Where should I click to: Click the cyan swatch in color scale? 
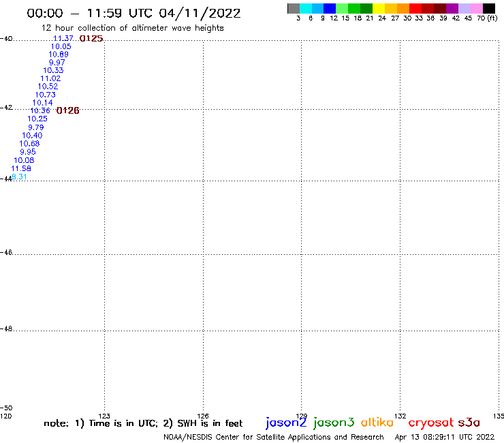pos(306,8)
